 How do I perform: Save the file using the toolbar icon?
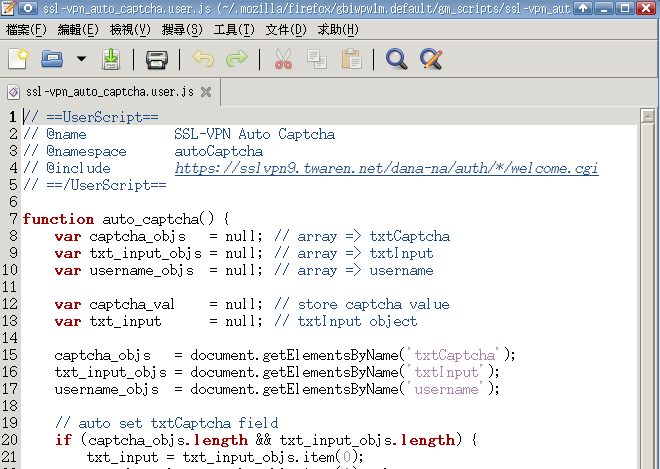point(111,59)
